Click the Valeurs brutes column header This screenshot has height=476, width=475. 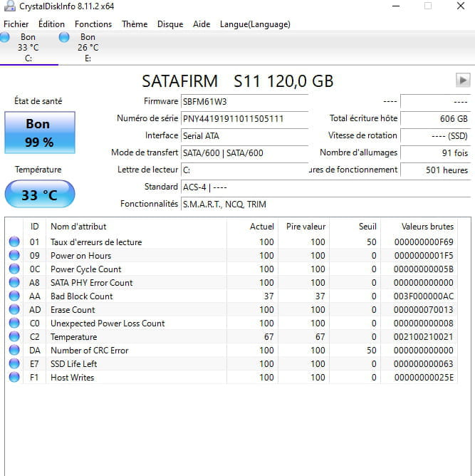tap(419, 227)
